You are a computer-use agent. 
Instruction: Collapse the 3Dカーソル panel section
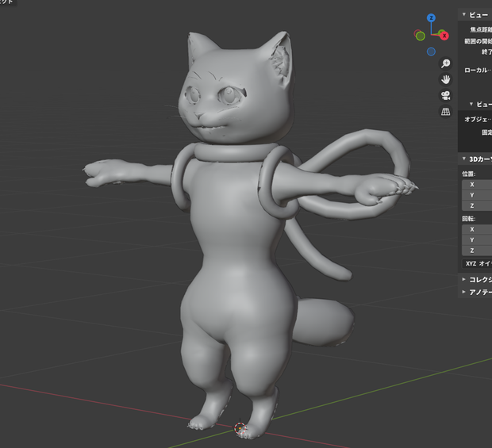[475, 159]
